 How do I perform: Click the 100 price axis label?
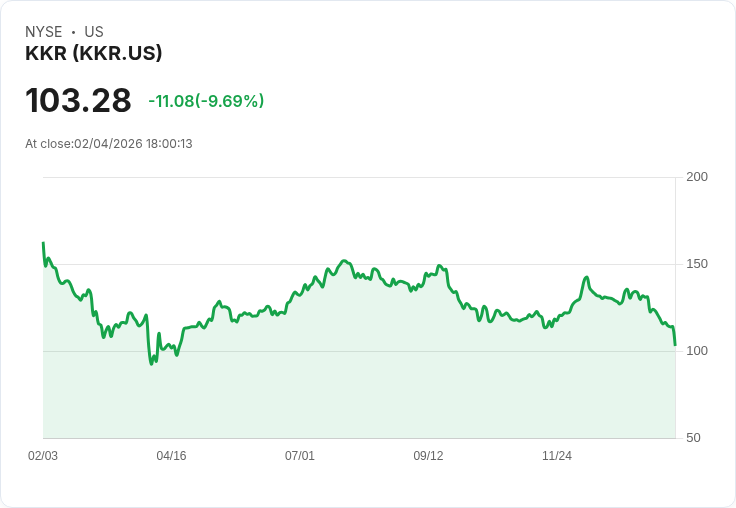point(697,351)
